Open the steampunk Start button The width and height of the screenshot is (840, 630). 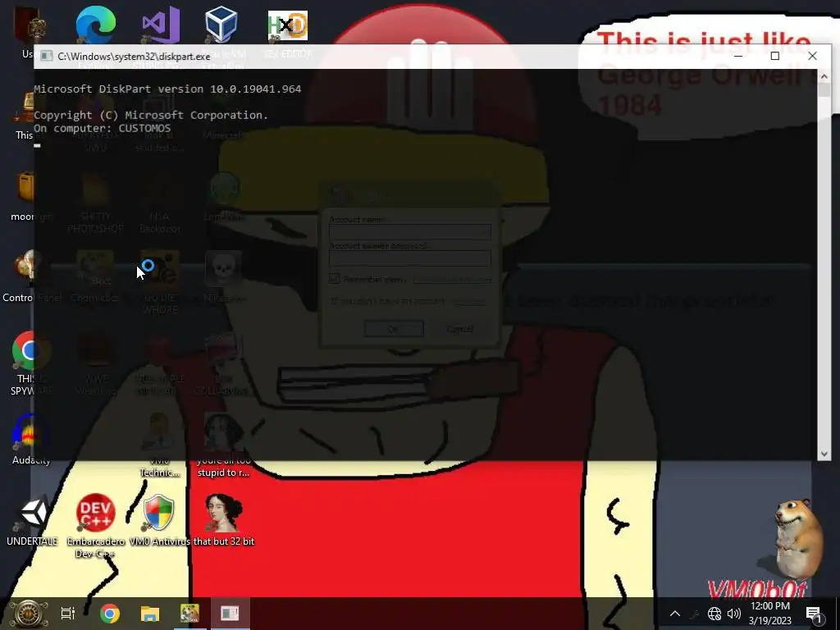27,614
